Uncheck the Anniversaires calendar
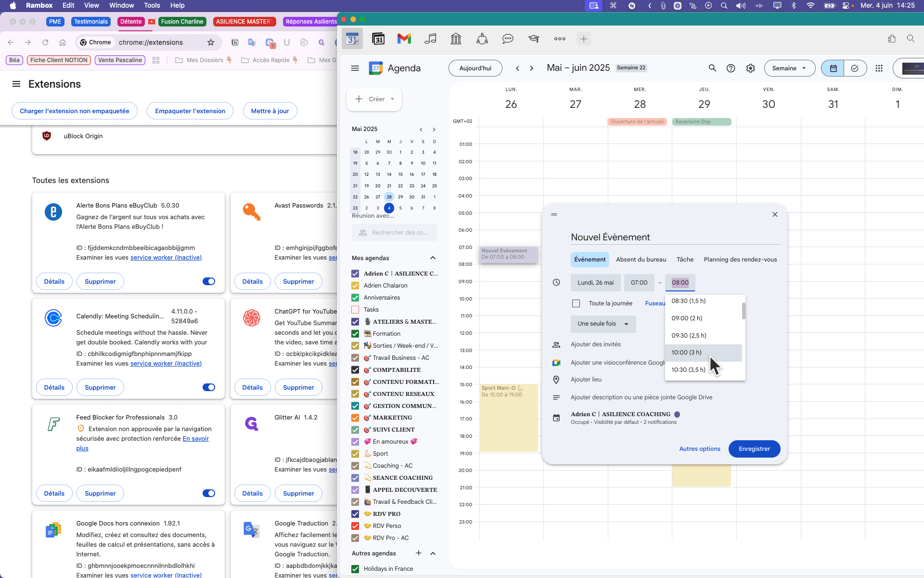Viewport: 924px width, 578px height. (355, 298)
